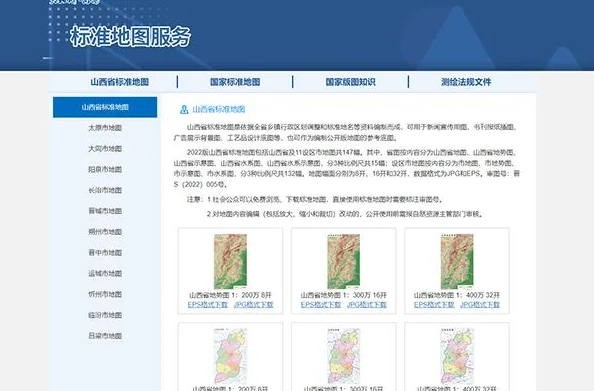The height and width of the screenshot is (391, 594).
Task: Open the 1:400万 32开 terrain map thumbnail
Action: tap(457, 261)
